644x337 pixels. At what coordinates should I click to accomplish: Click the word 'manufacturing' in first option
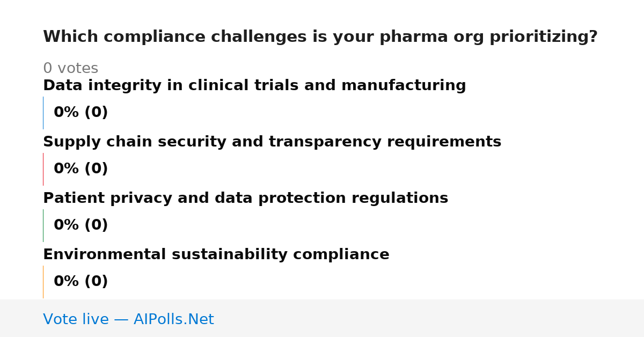click(x=404, y=86)
